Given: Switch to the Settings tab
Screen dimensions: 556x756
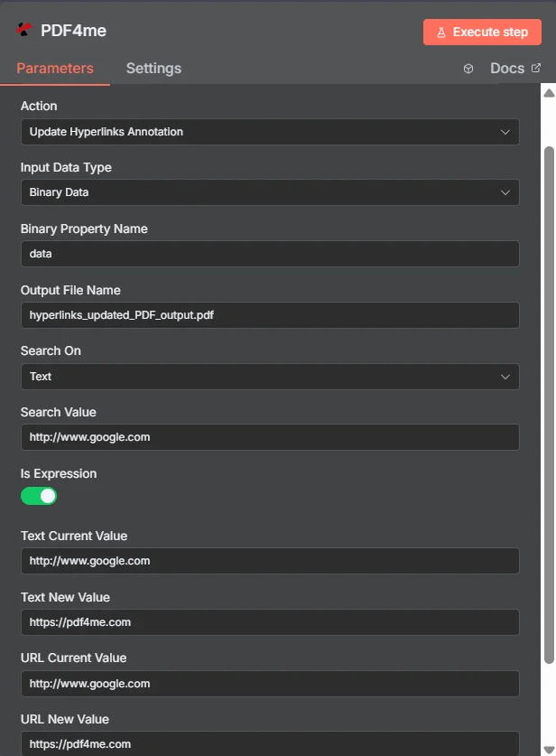Looking at the screenshot, I should click(153, 69).
